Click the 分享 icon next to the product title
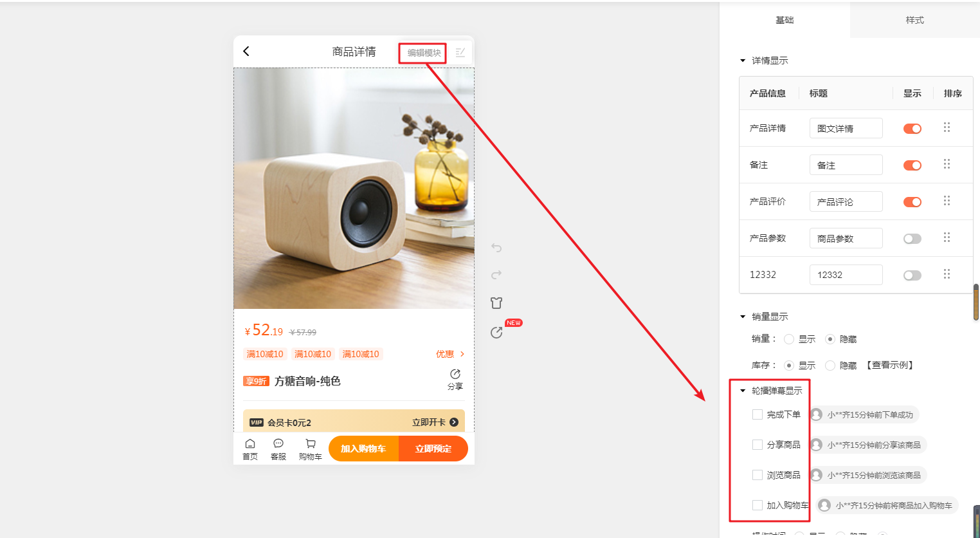The width and height of the screenshot is (980, 538). tap(455, 375)
